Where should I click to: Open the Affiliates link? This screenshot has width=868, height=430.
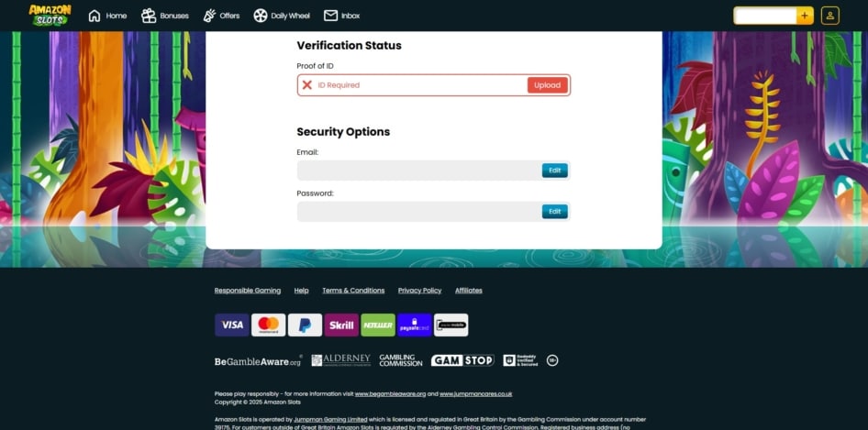coord(468,291)
